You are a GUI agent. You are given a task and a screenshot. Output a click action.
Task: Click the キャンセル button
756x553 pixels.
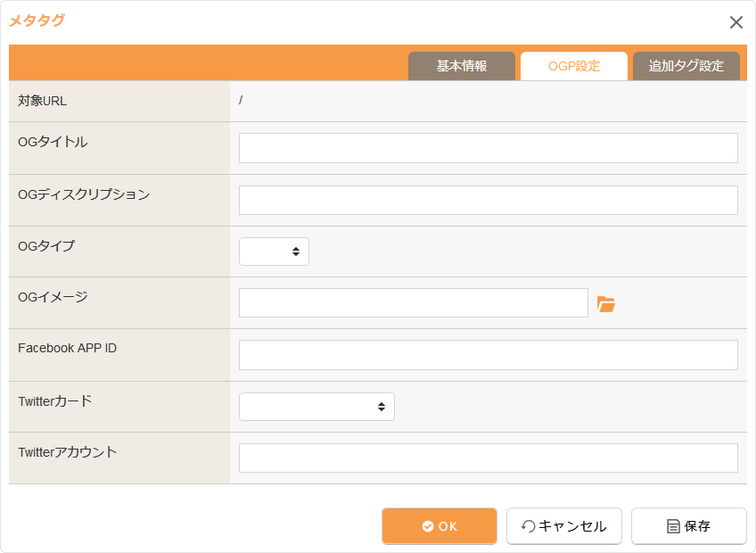click(x=564, y=526)
